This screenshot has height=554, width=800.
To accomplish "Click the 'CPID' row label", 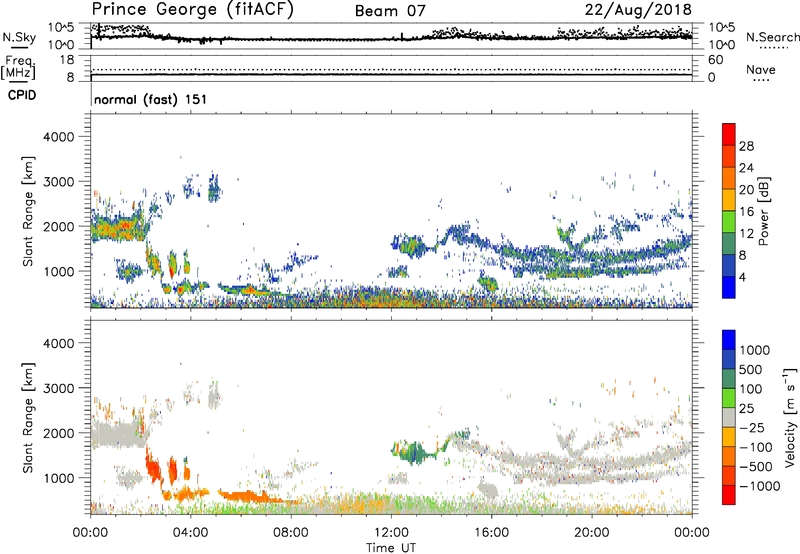I will 22,95.
